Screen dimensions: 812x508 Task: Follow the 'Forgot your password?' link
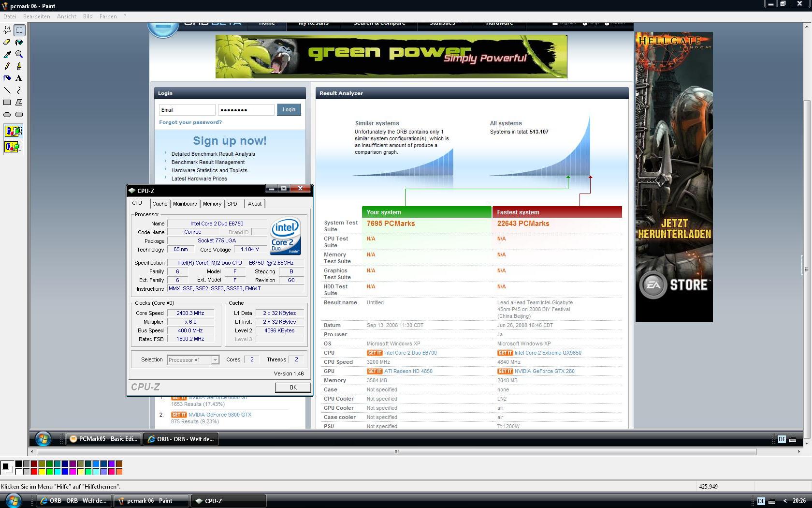(190, 122)
